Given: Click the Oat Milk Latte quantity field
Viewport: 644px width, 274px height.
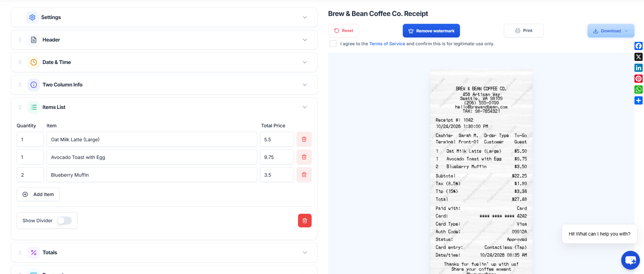Looking at the screenshot, I should 30,139.
